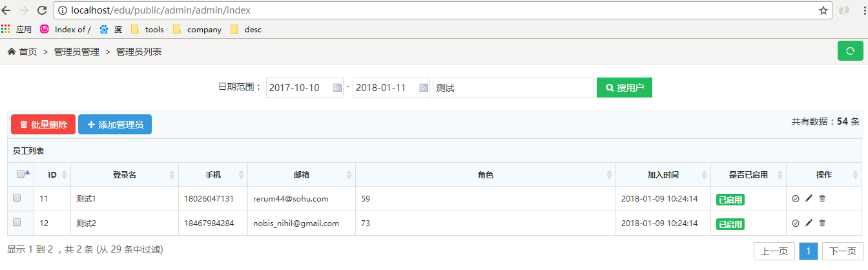Click the green refresh icon button
The width and height of the screenshot is (868, 270).
point(850,51)
